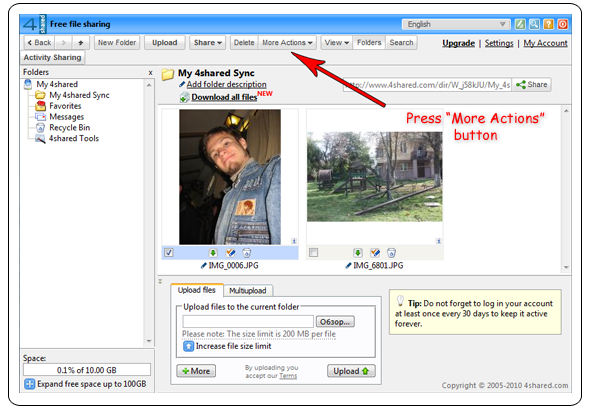Image resolution: width=589 pixels, height=413 pixels.
Task: Collapse the upload panel chevron
Action: click(x=160, y=281)
